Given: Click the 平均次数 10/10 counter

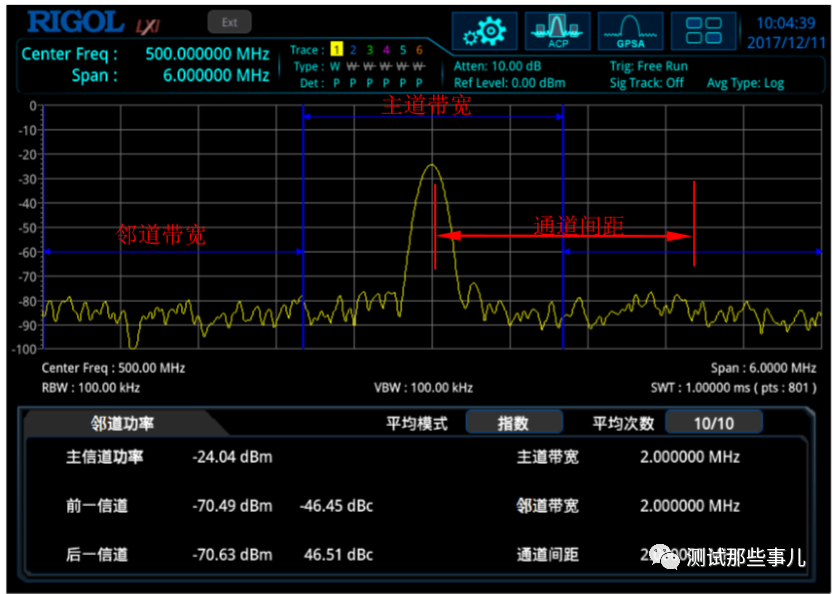Looking at the screenshot, I should point(710,422).
